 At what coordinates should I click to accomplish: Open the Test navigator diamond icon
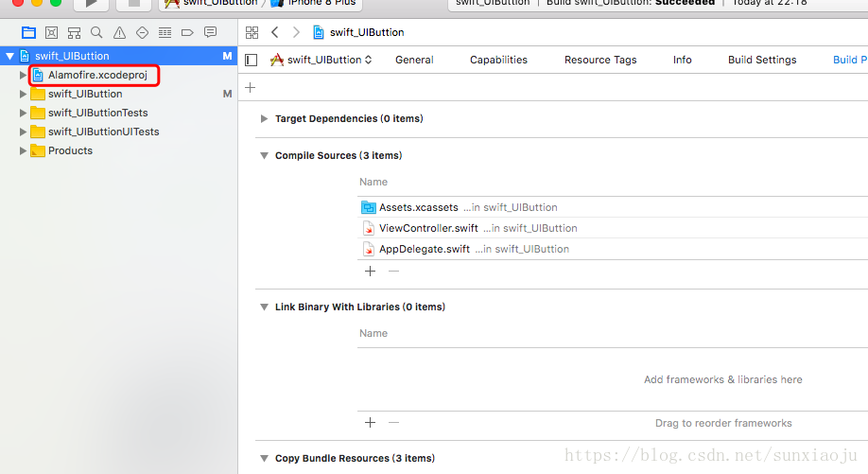click(142, 33)
